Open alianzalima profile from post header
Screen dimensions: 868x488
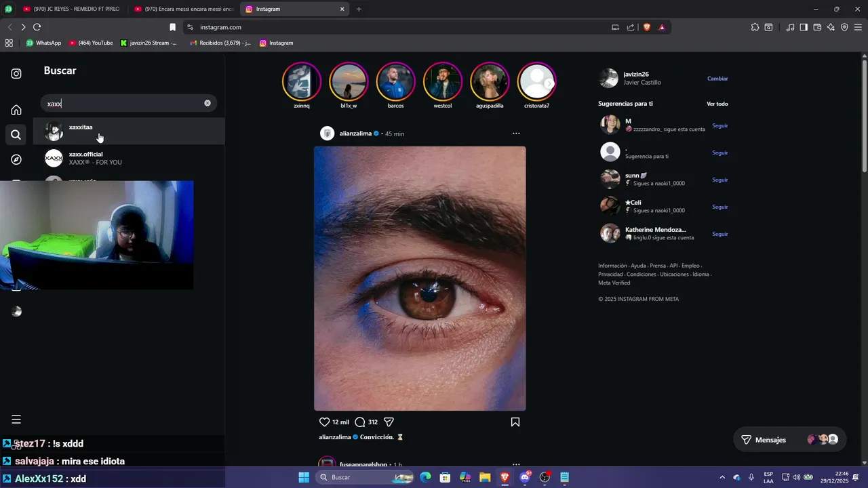click(355, 134)
